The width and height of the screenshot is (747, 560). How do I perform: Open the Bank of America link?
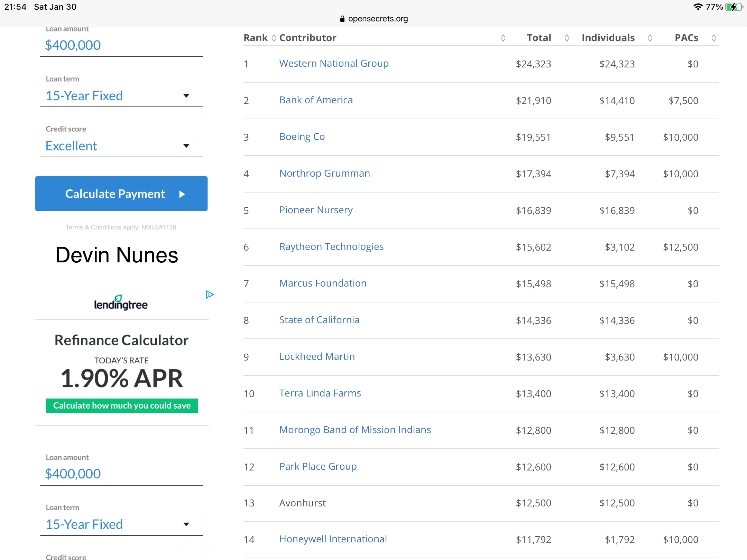click(x=316, y=100)
